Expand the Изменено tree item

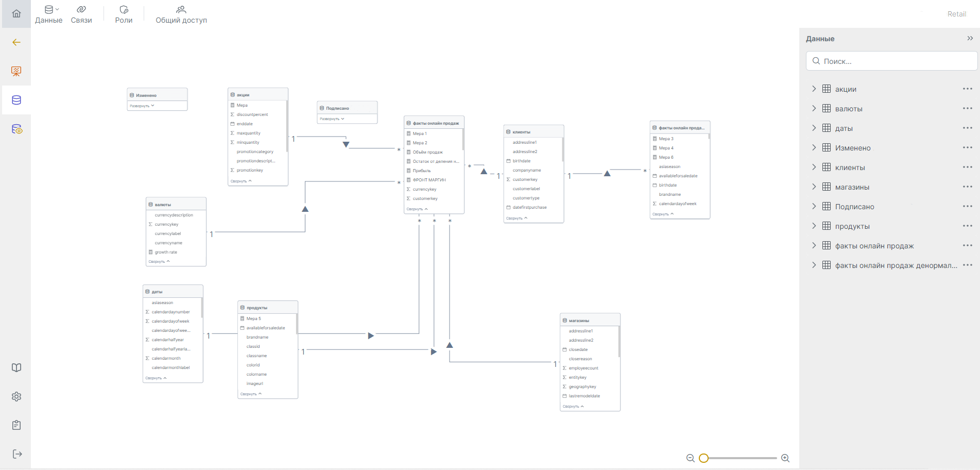(x=814, y=147)
